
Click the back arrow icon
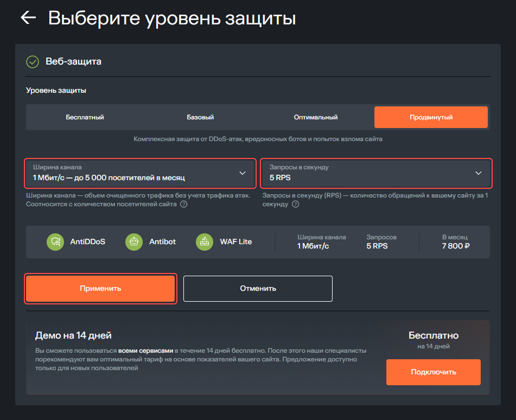28,17
